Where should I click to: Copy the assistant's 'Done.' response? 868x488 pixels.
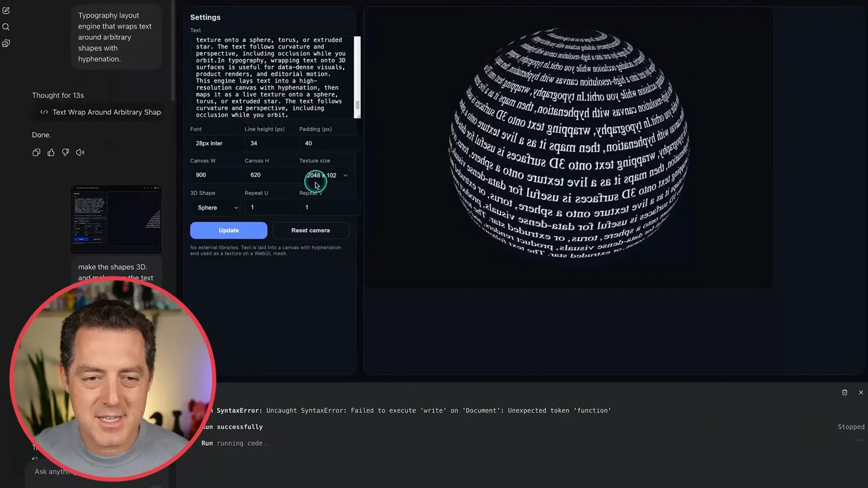[36, 152]
